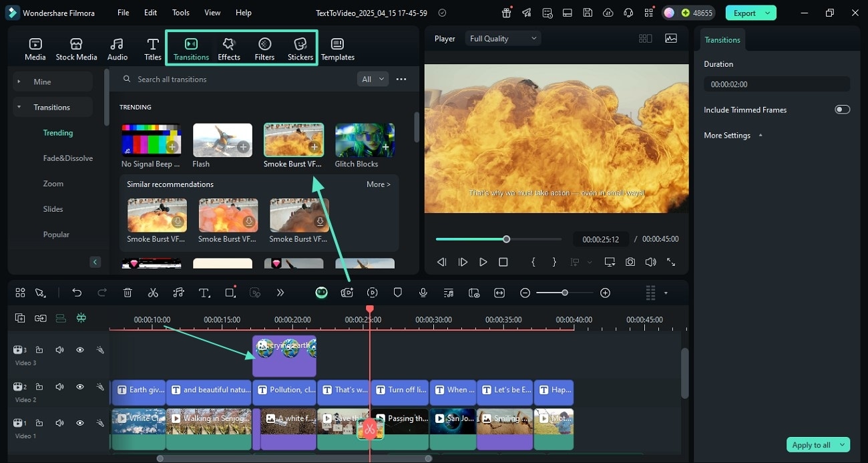Hide the Video 2 track

(80, 387)
